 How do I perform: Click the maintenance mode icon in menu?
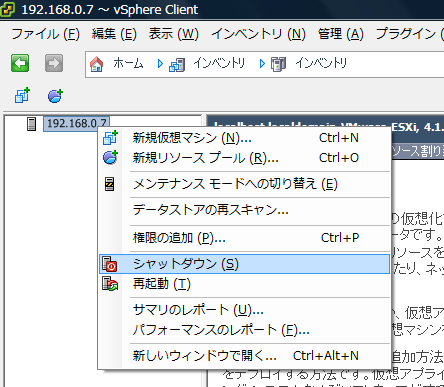[x=109, y=184]
